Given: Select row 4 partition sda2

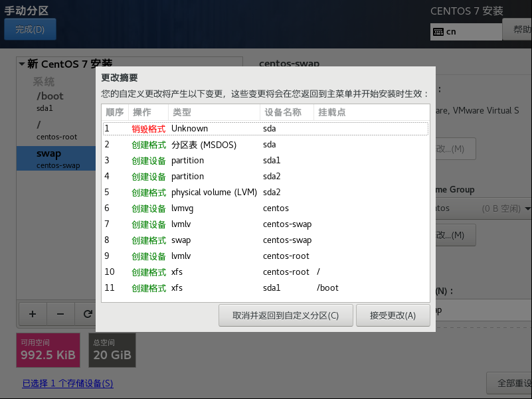Looking at the screenshot, I should pyautogui.click(x=266, y=177).
